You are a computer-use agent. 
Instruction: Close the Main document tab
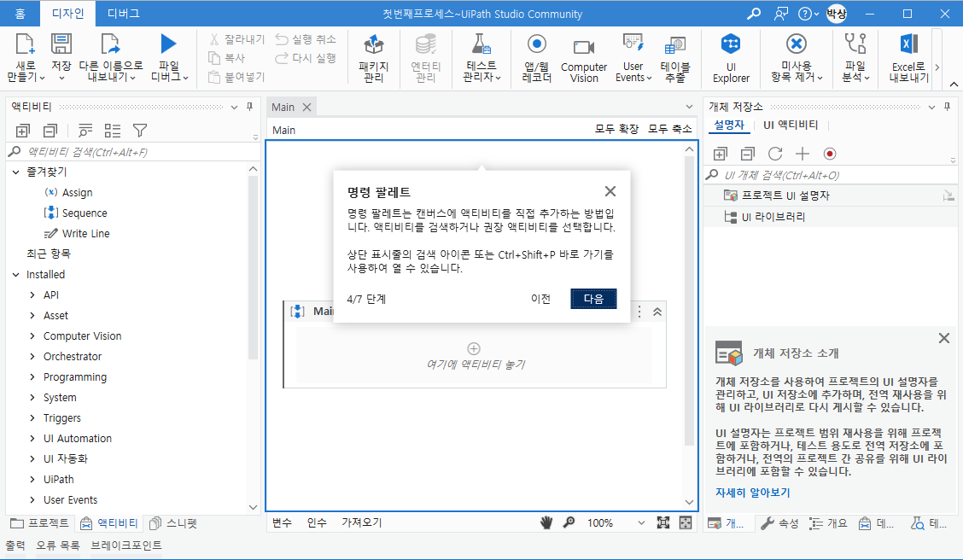[x=307, y=107]
